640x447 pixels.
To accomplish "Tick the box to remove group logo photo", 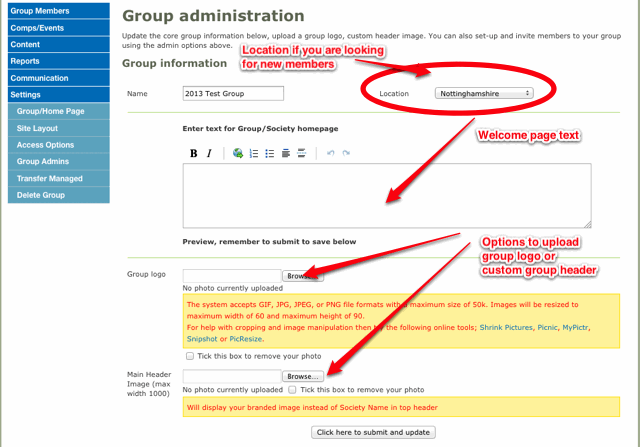I will [190, 356].
